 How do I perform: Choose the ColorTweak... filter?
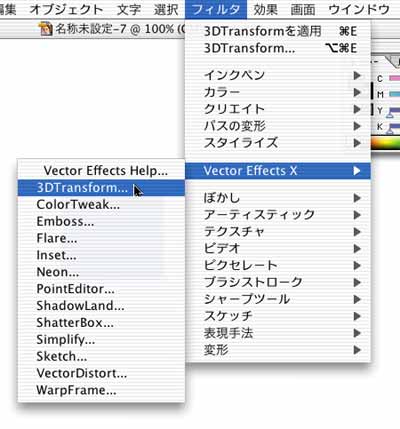click(x=101, y=205)
